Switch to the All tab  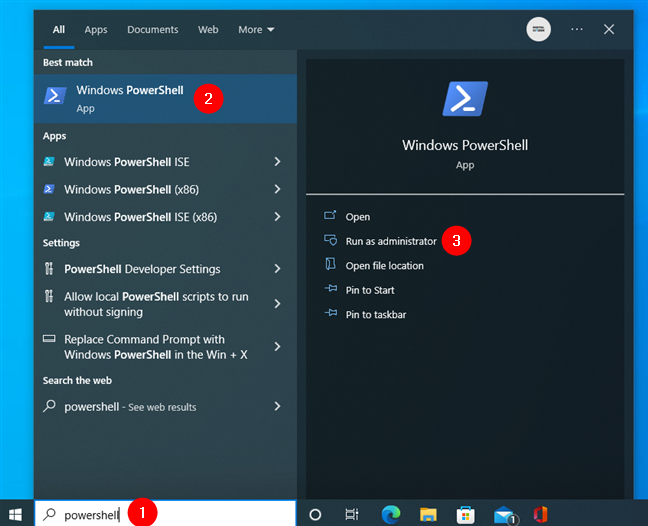(x=59, y=30)
